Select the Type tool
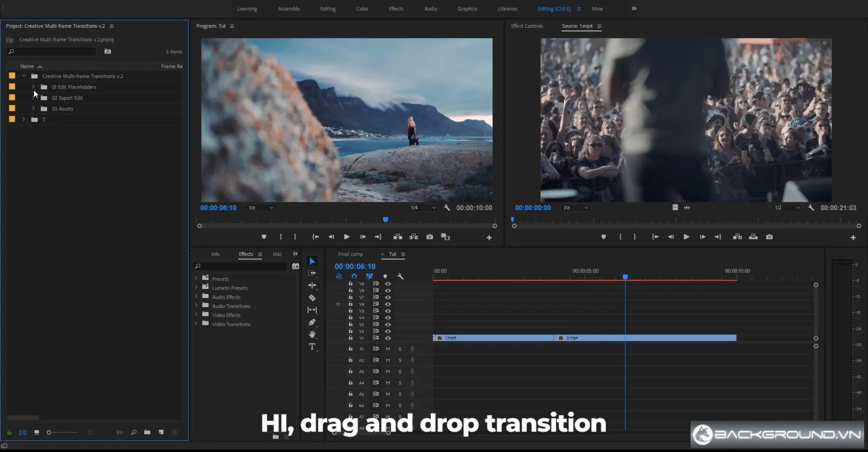 [x=312, y=346]
